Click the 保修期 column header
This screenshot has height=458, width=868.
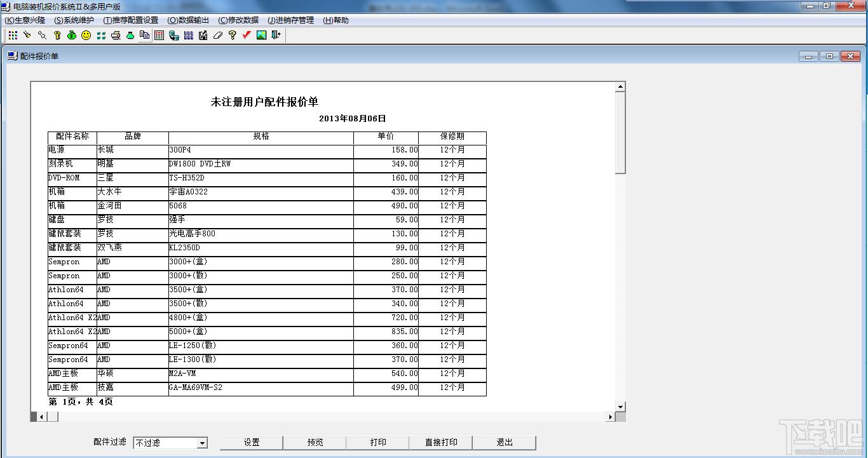pos(452,137)
